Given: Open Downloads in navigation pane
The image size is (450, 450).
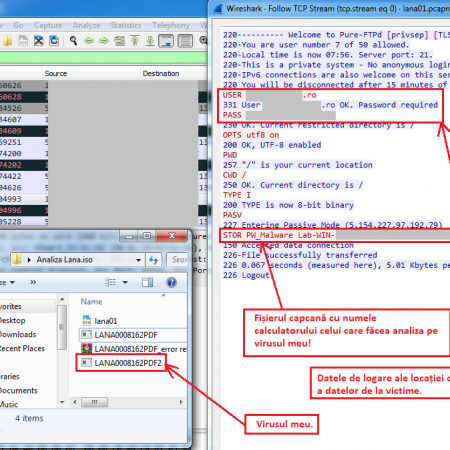Looking at the screenshot, I should [18, 334].
